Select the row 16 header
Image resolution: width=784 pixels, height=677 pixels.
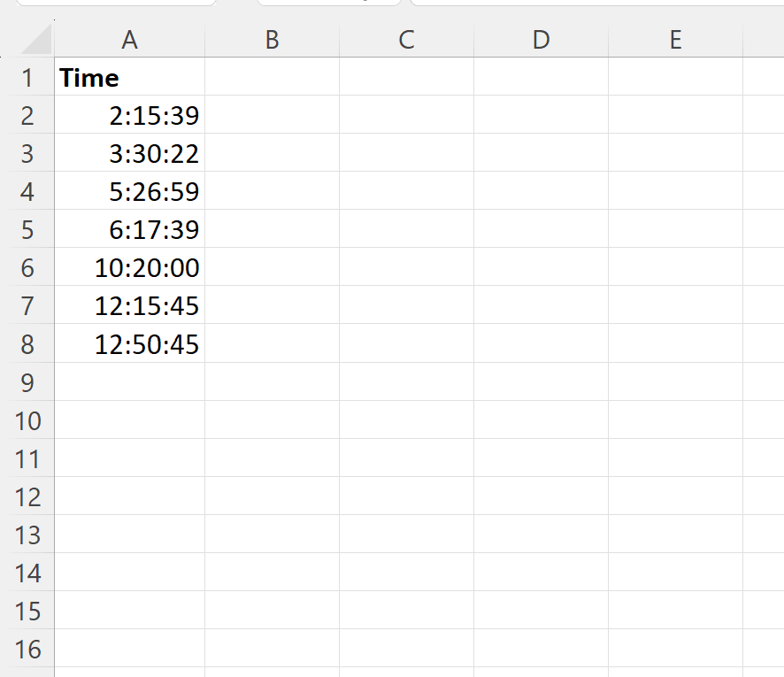(27, 648)
